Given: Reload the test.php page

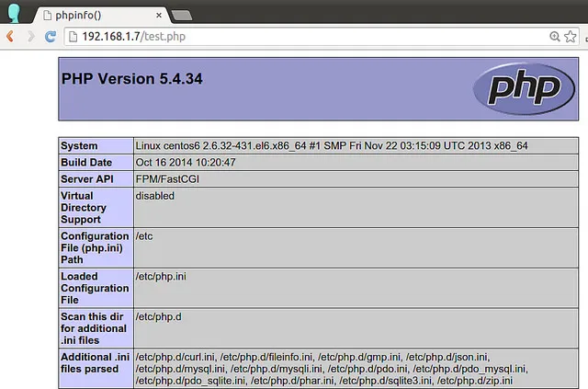Looking at the screenshot, I should click(x=51, y=36).
